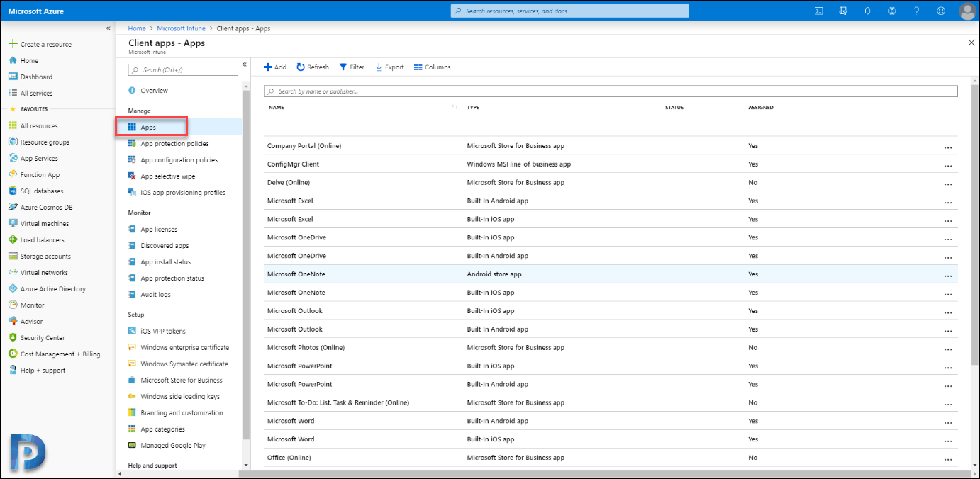Select the ConfigMgr Client app name

click(x=293, y=164)
